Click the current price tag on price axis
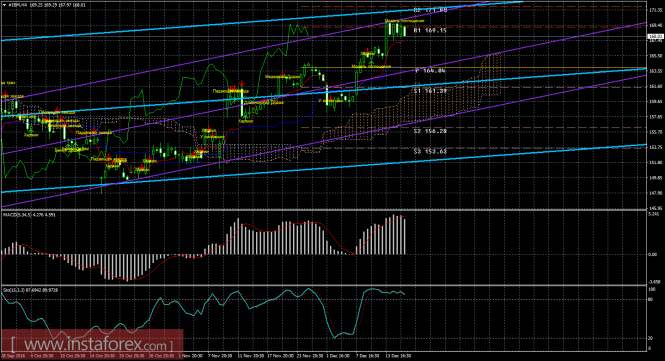The image size is (665, 361). click(x=655, y=37)
